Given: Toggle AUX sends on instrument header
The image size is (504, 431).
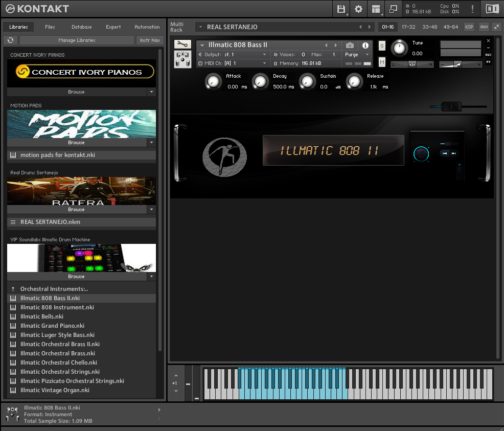Looking at the screenshot, I should [x=488, y=55].
